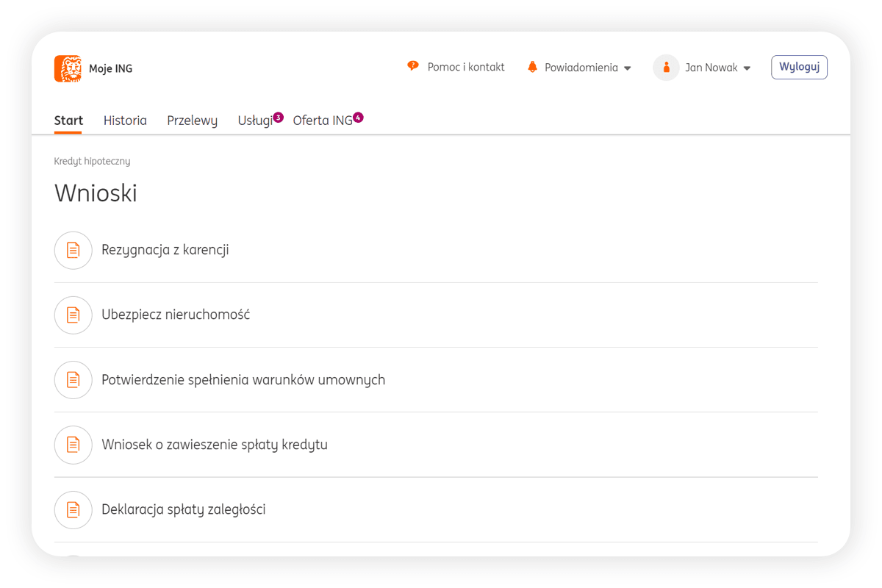Select the Oferta ING tab
The image size is (882, 588).
click(323, 121)
